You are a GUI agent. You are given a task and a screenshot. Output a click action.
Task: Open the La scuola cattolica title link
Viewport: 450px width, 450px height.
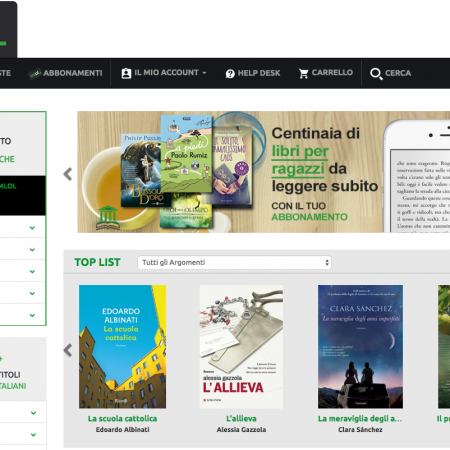click(x=122, y=419)
